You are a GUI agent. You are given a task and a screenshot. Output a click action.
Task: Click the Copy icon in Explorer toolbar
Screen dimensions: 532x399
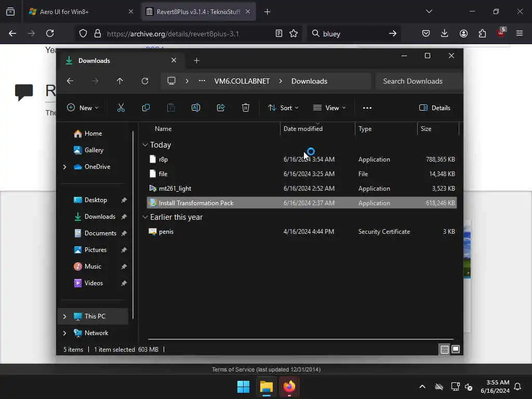[x=146, y=108]
